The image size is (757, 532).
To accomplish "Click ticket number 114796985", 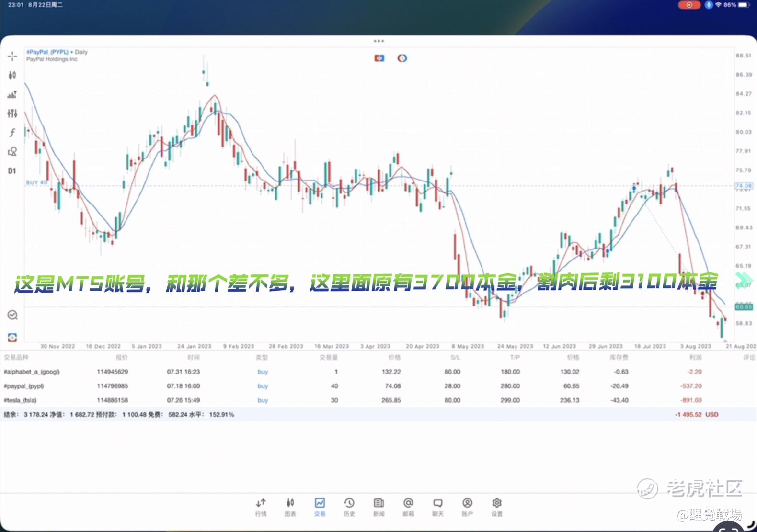I will [x=113, y=386].
